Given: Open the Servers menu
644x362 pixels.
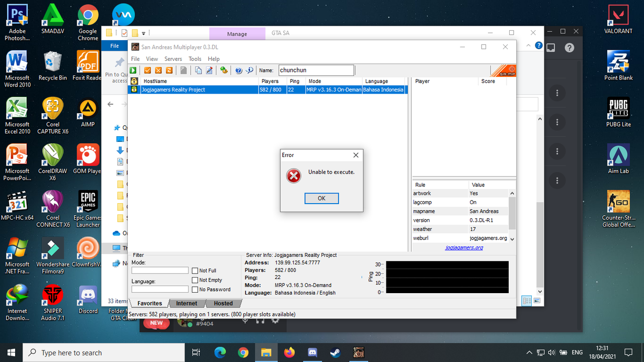Looking at the screenshot, I should [x=173, y=59].
